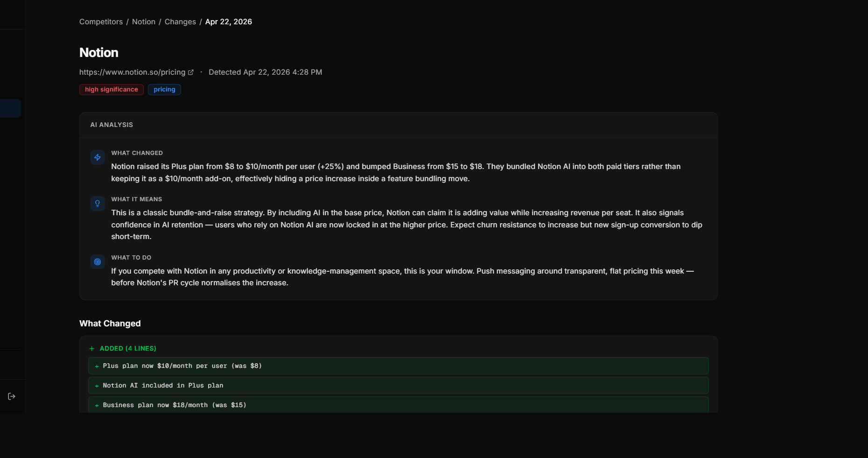Viewport: 868px width, 458px height.
Task: Click the paragraph starting 'Notion raised its Plus plan'
Action: (x=396, y=173)
